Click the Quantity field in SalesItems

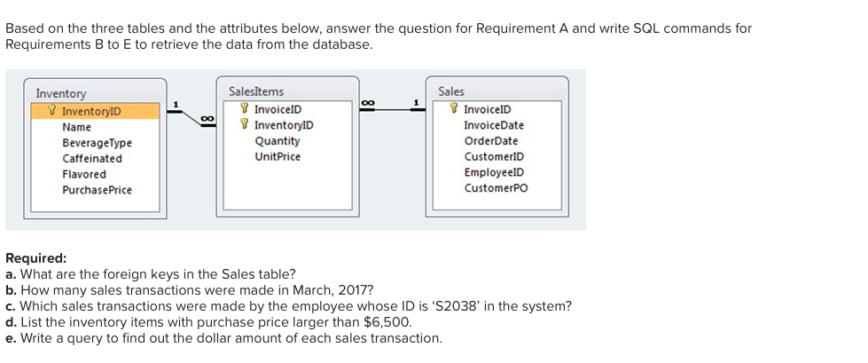pos(278,141)
